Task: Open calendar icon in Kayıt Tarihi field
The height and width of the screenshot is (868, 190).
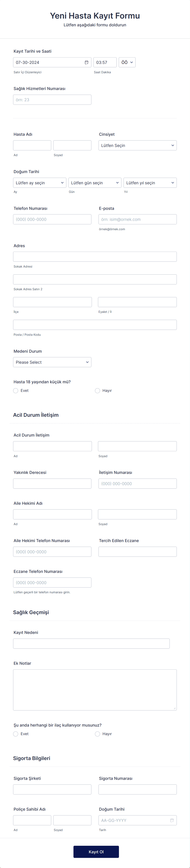Action: tap(86, 62)
